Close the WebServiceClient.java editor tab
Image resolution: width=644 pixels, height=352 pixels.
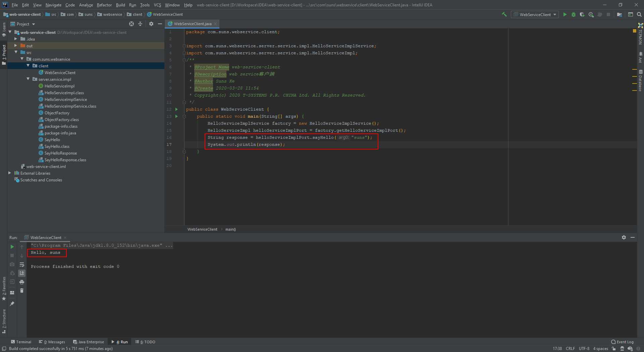click(x=215, y=24)
